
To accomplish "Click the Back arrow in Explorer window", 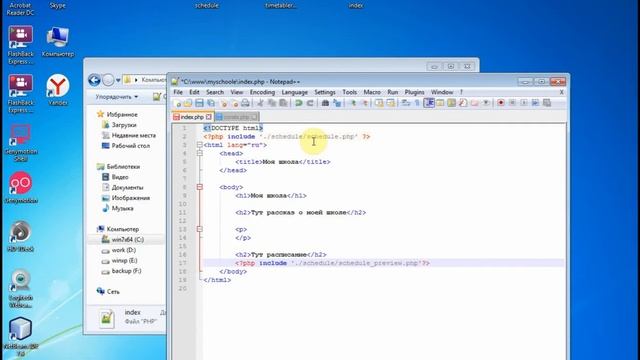I will (94, 80).
